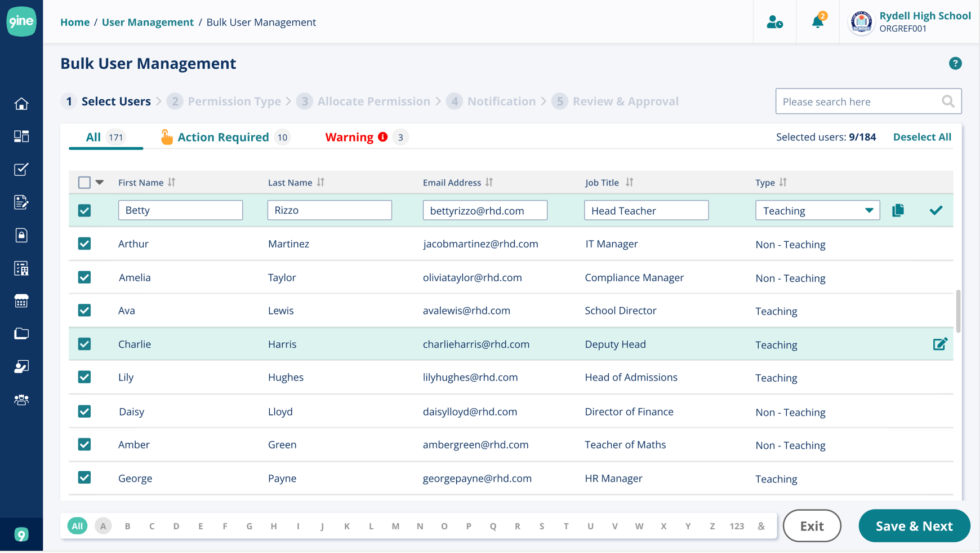
Task: Click the user activity icon in the top bar
Action: 774,21
